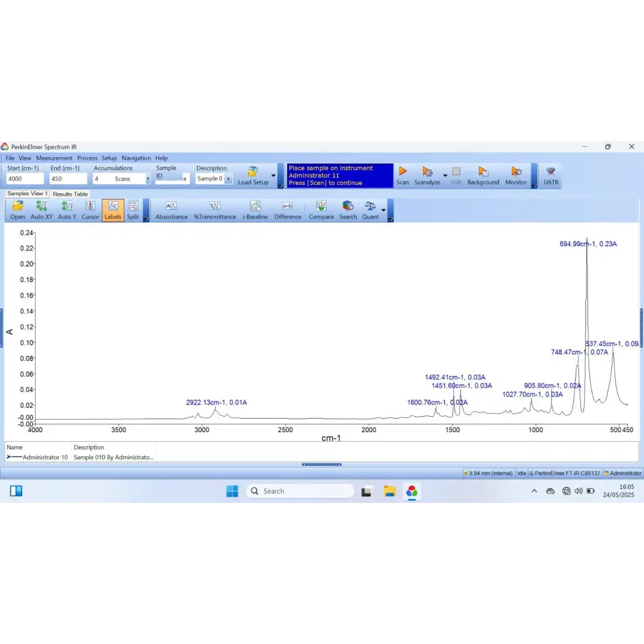Screen dimensions: 644x644
Task: Switch to the Results Table tab
Action: pyautogui.click(x=70, y=194)
